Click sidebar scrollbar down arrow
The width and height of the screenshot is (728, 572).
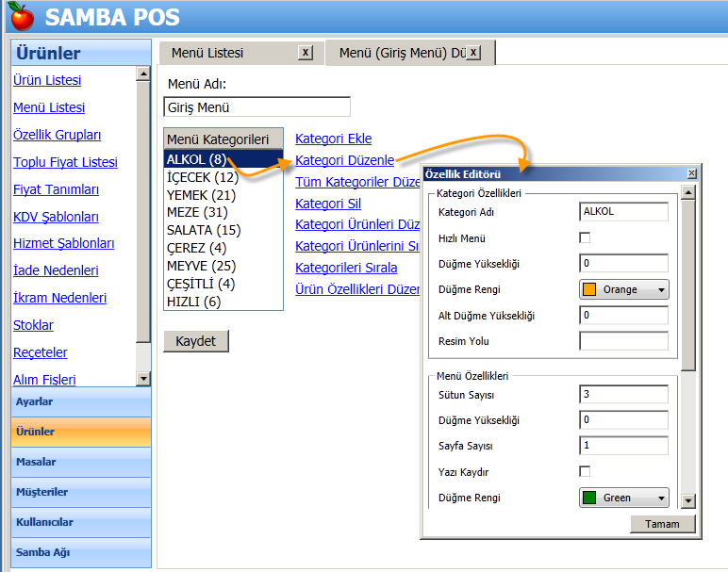pyautogui.click(x=143, y=379)
